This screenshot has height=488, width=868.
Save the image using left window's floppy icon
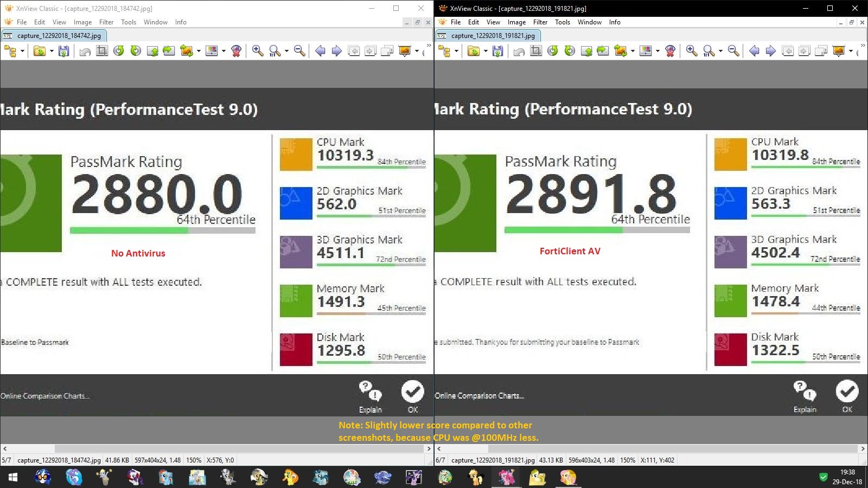[64, 51]
